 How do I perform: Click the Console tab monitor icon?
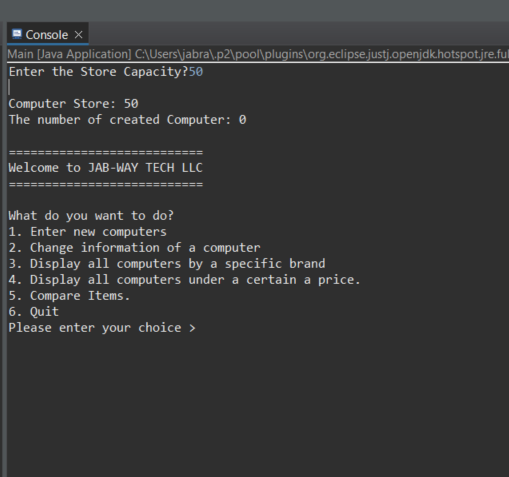[x=17, y=34]
